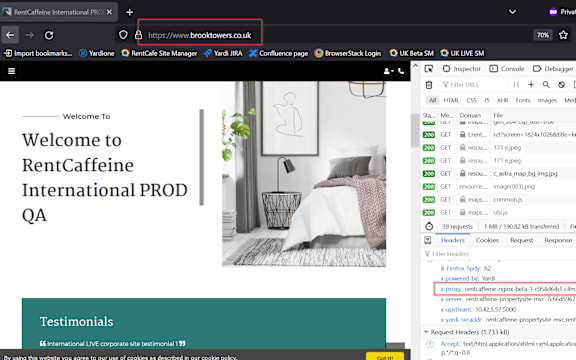This screenshot has width=576, height=360.
Task: Click the brooktowers.co.uk address bar
Action: (x=323, y=35)
